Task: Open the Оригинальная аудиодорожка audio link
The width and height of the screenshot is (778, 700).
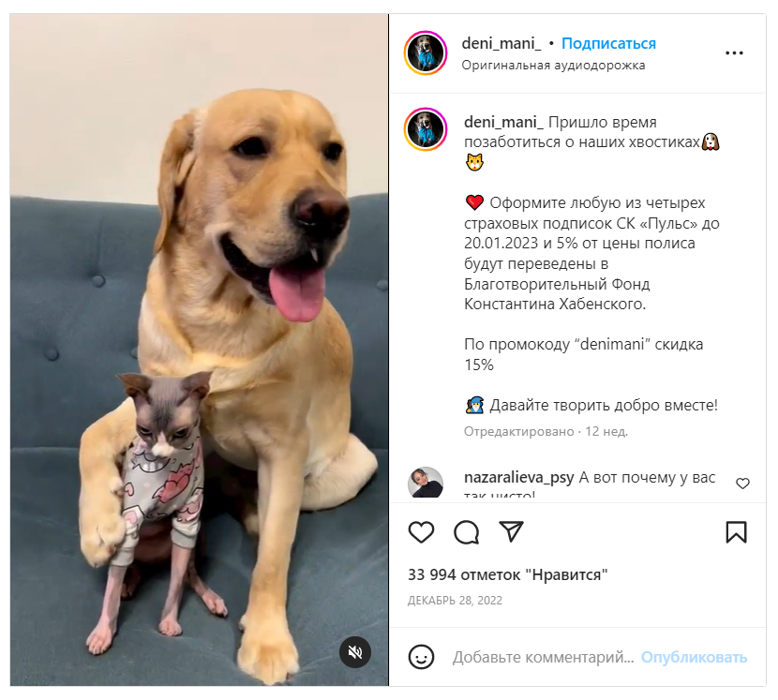Action: pyautogui.click(x=553, y=66)
